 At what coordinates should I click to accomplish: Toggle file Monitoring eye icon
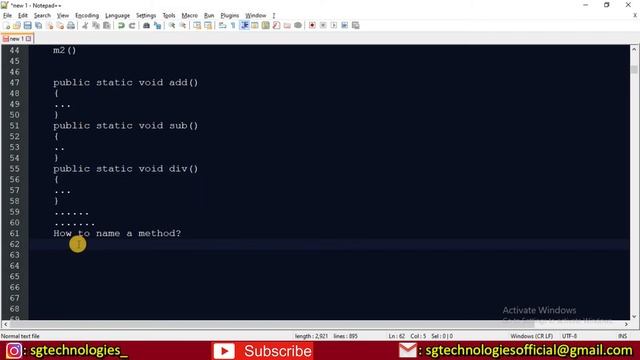(298, 25)
